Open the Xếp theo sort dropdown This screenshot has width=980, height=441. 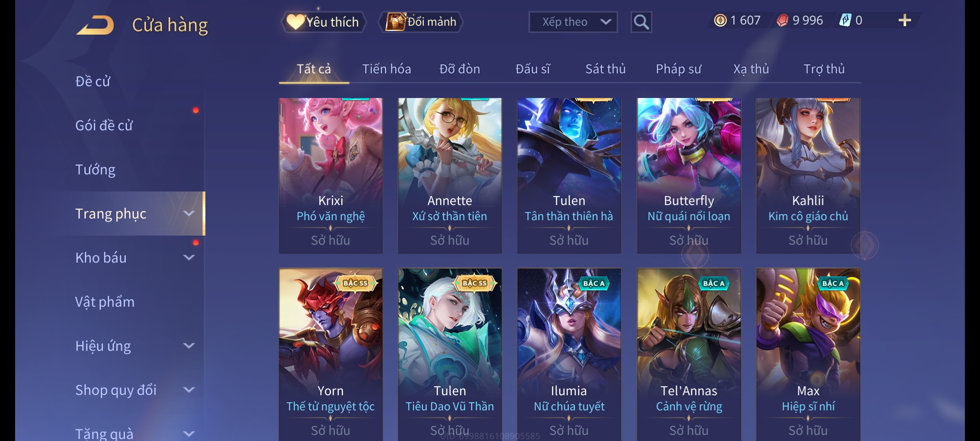point(573,22)
